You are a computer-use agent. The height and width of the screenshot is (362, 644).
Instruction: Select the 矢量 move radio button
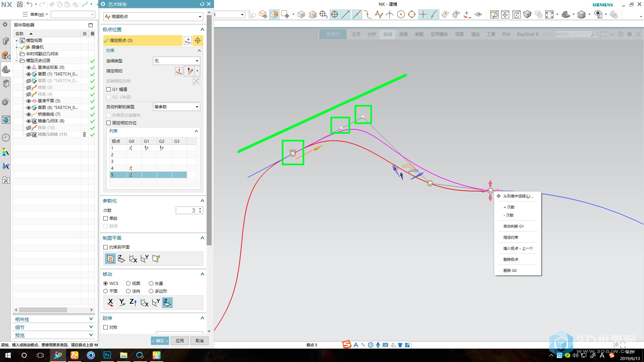pos(151,284)
